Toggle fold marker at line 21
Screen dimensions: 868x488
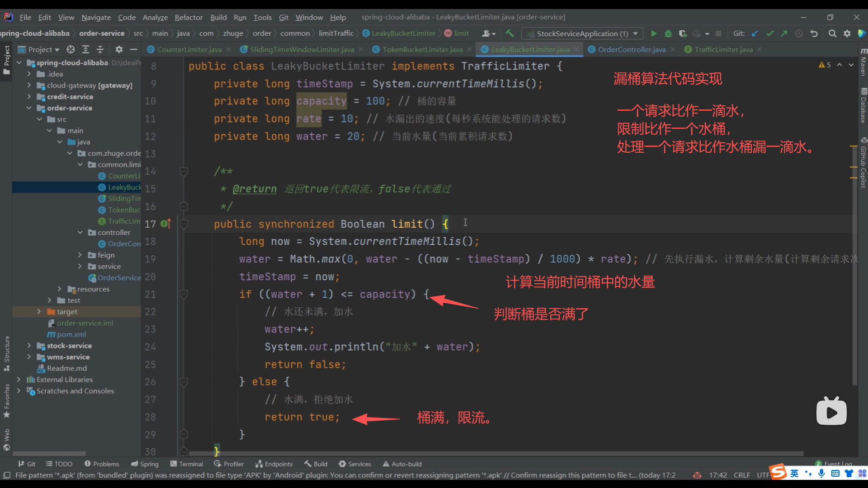point(184,294)
